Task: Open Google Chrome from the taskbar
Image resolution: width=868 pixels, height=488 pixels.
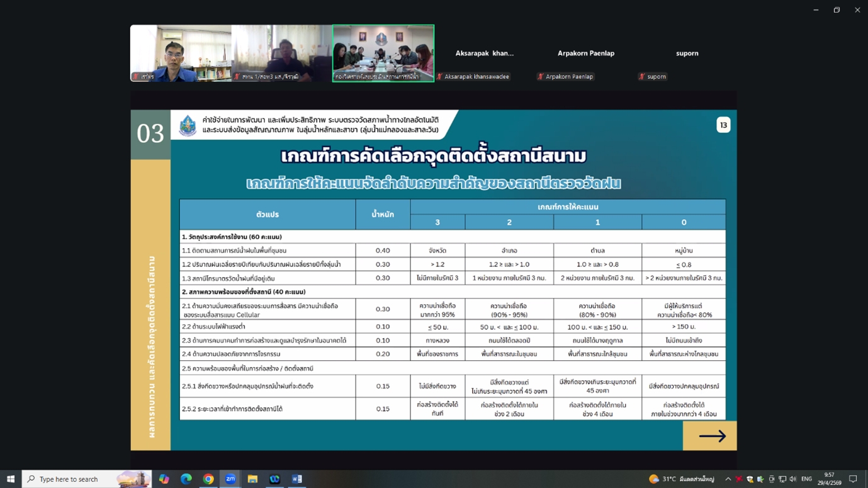Action: click(x=208, y=479)
